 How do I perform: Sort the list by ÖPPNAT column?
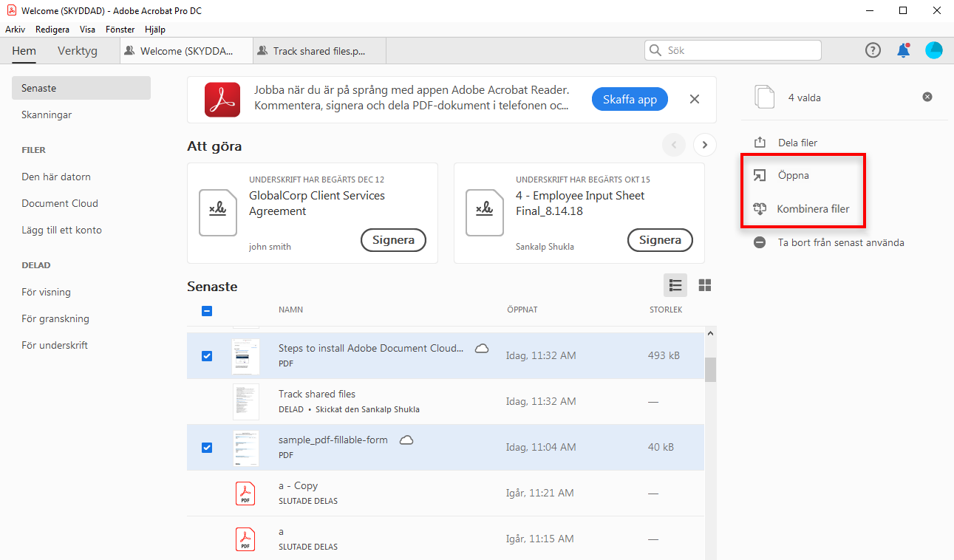(x=522, y=310)
